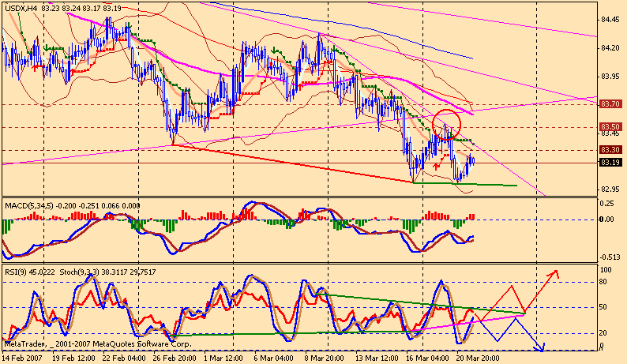
Task: Click the 16 Mar 04:00 time label
Action: [x=427, y=358]
